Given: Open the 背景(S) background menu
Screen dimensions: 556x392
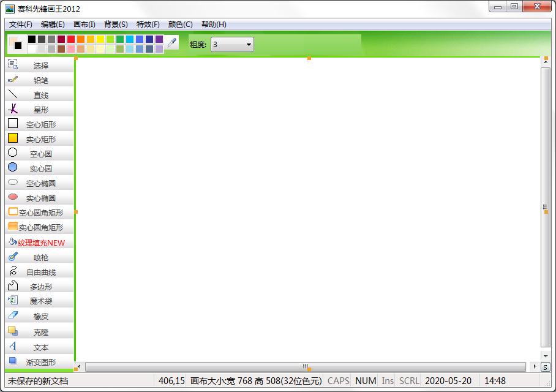Looking at the screenshot, I should pos(116,24).
